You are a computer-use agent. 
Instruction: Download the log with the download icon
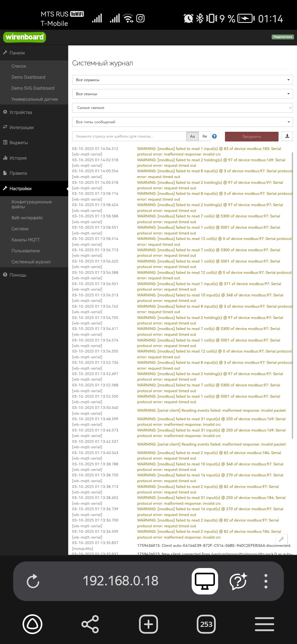point(287,136)
